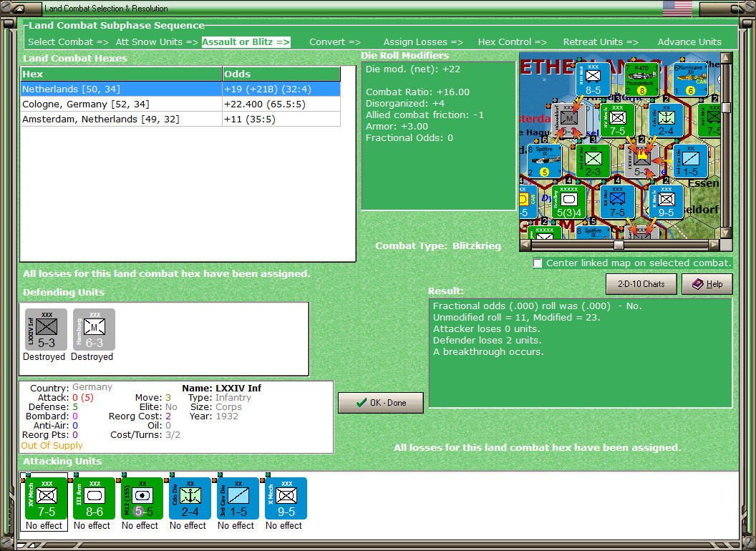Click 'Defender loses 2 units.' result line
This screenshot has height=551, width=756.
click(487, 341)
